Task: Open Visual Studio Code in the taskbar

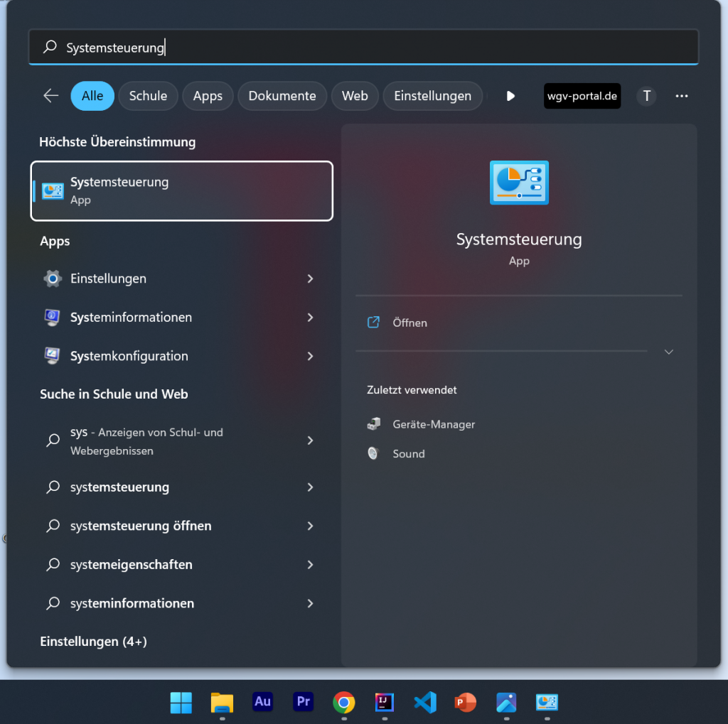Action: (425, 702)
